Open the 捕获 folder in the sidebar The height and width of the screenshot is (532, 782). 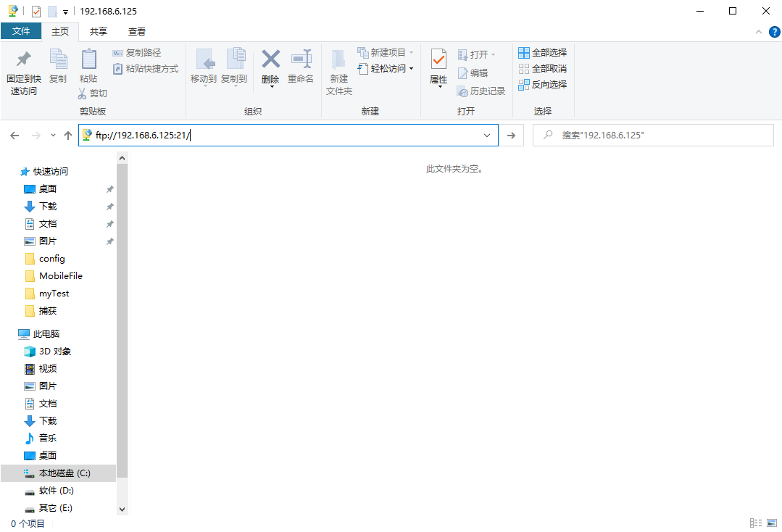coord(41,311)
